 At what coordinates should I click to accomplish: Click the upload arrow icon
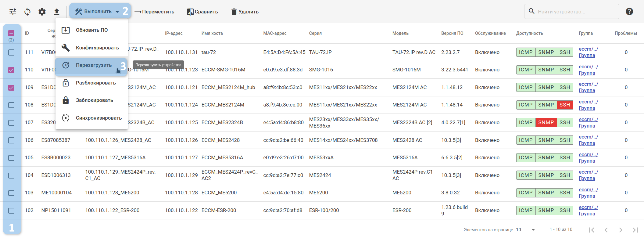57,12
